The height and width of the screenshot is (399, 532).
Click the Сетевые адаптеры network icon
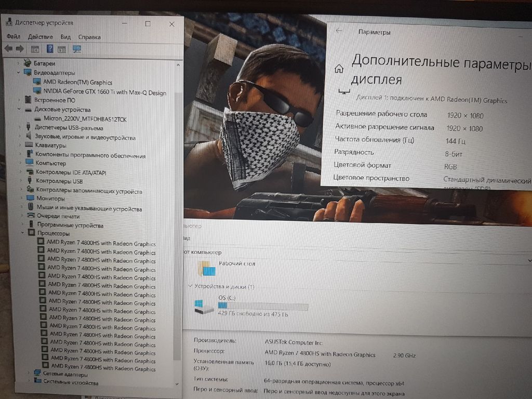[37, 373]
